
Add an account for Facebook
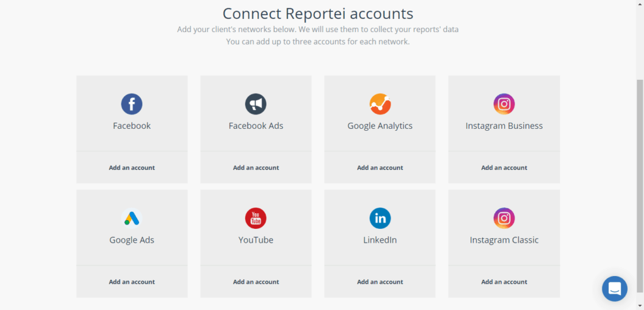(x=132, y=167)
